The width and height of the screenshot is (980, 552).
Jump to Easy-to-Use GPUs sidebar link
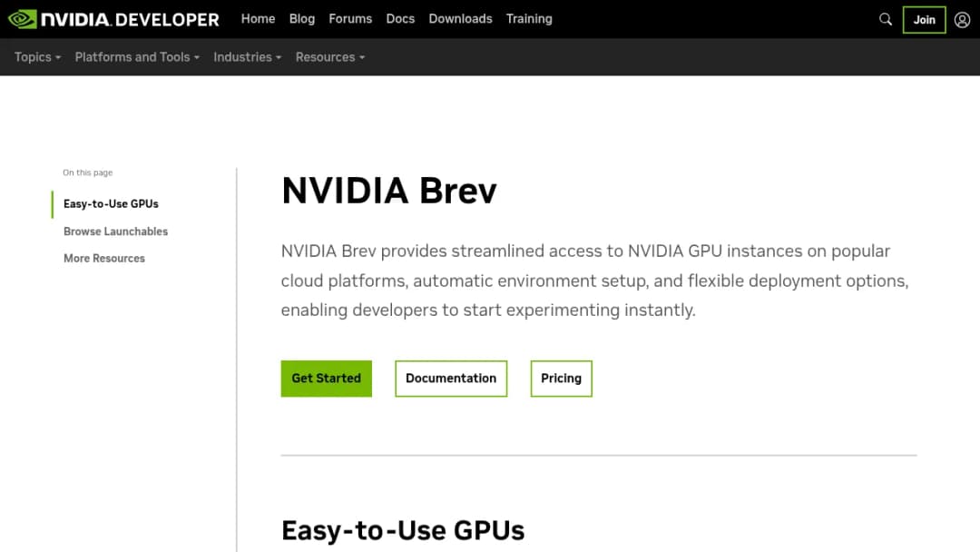(111, 203)
